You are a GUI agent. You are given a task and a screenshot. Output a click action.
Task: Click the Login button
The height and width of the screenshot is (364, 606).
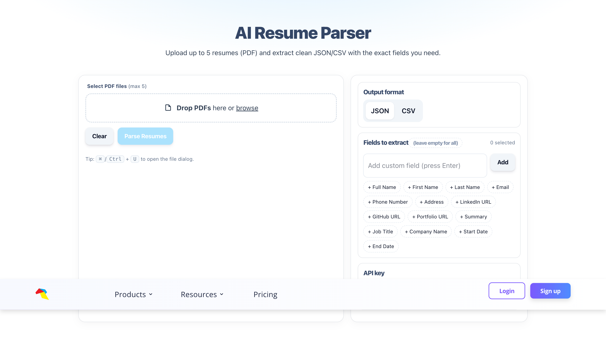(506, 291)
